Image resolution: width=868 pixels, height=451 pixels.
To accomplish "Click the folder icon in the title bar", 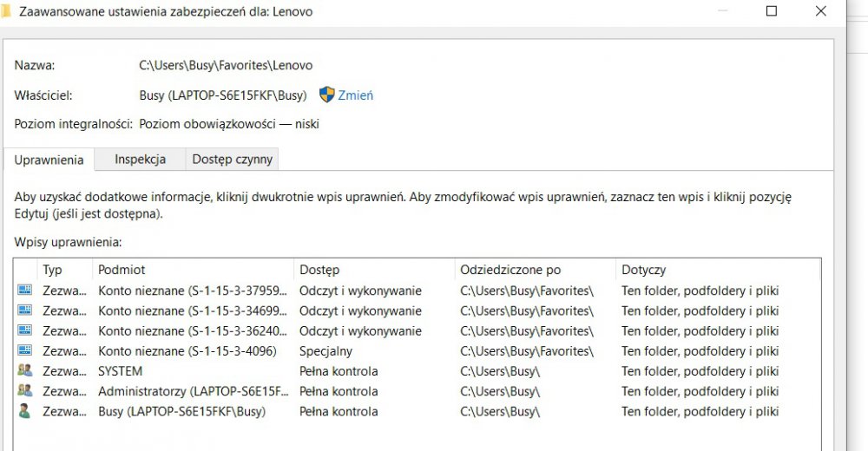I will coord(5,11).
